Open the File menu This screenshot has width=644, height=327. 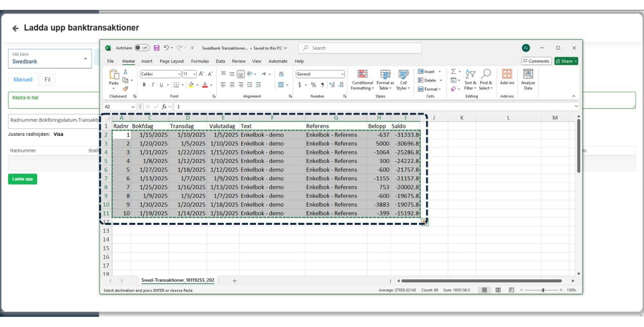coord(110,61)
